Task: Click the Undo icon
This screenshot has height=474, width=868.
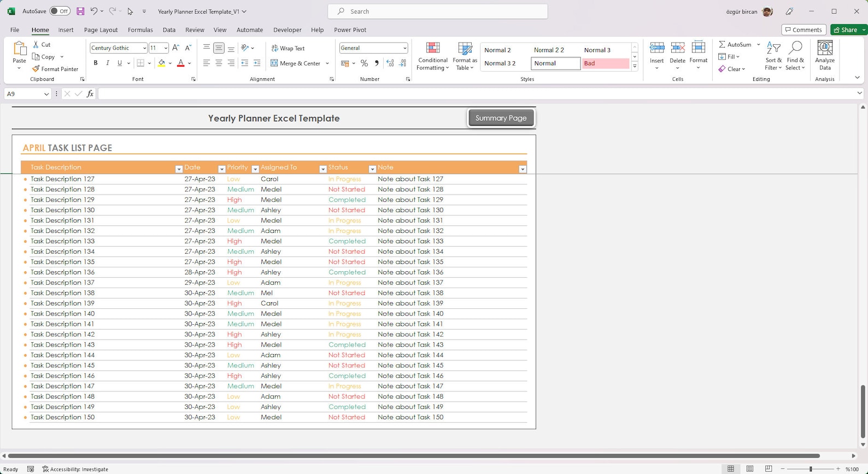Action: pos(94,11)
